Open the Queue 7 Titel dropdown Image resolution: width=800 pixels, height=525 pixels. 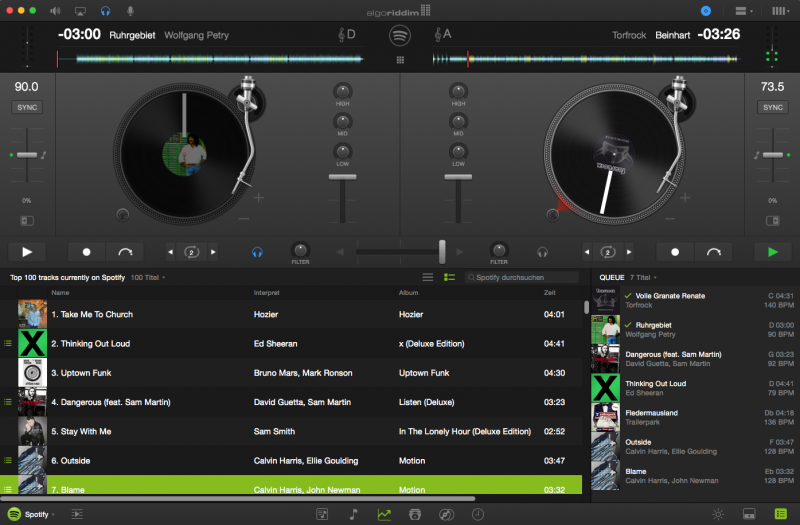coord(643,278)
